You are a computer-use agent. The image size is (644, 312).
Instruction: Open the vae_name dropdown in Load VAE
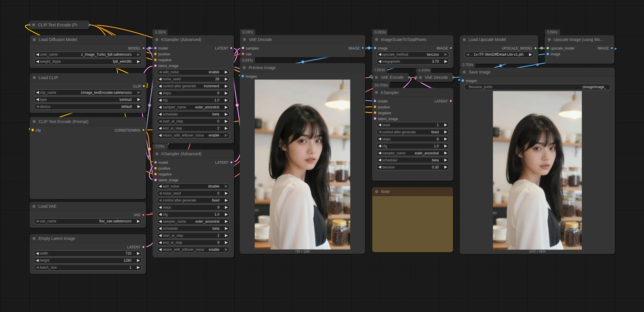[88, 221]
